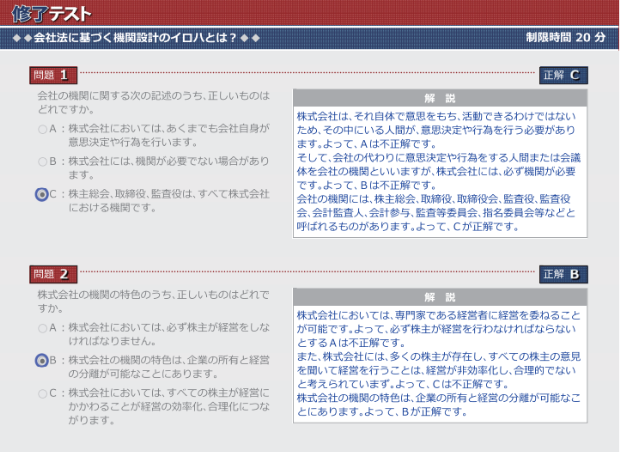Click the 修了テスト title
Viewport: 620px width, 452px height.
coord(51,14)
